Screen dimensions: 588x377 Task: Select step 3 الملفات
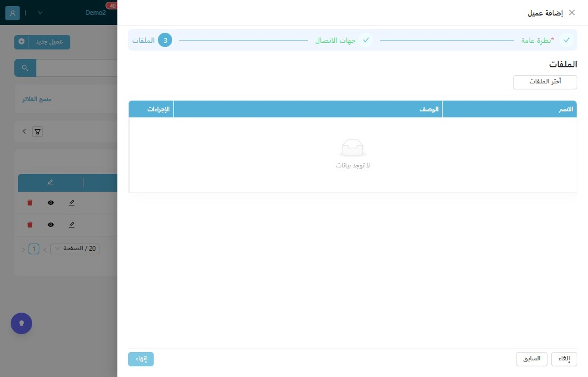[152, 40]
